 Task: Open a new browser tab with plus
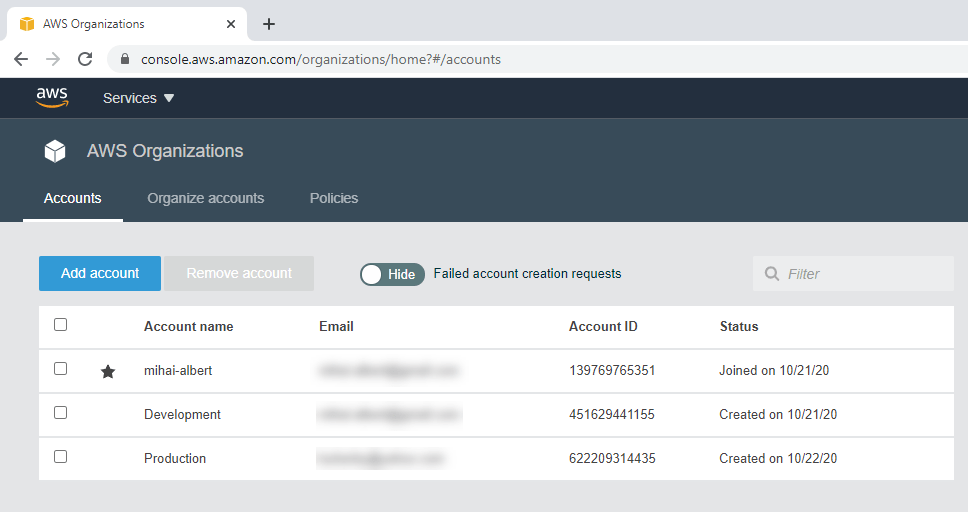(268, 24)
